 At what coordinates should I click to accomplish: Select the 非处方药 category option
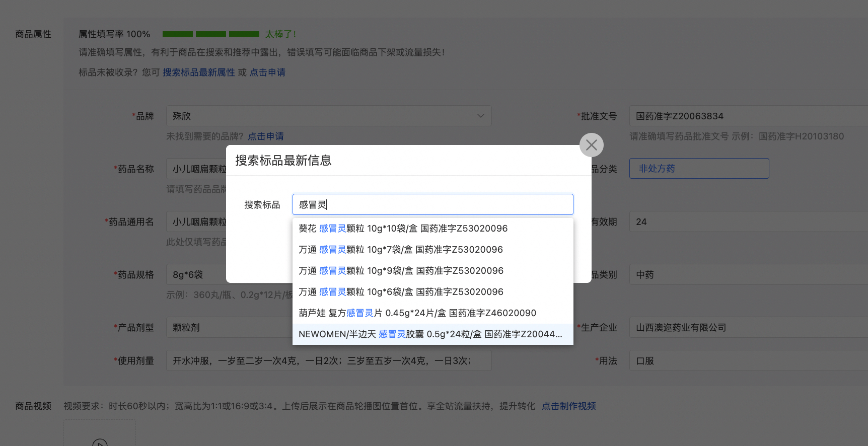(x=699, y=168)
